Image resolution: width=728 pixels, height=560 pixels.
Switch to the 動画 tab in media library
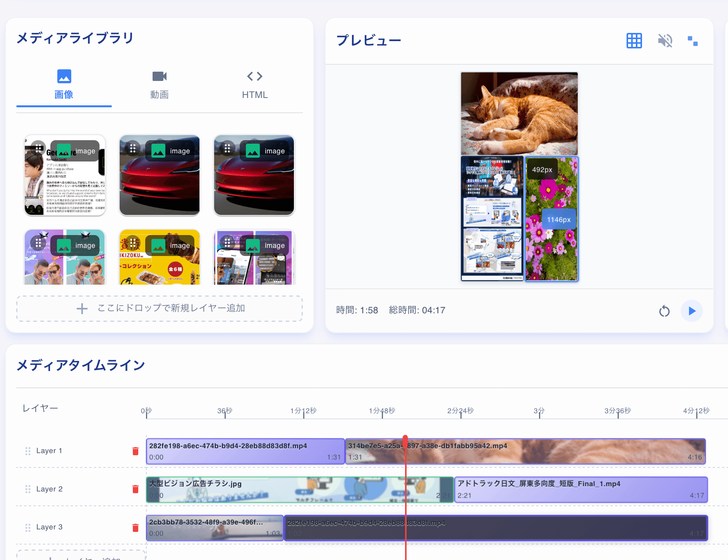(159, 85)
